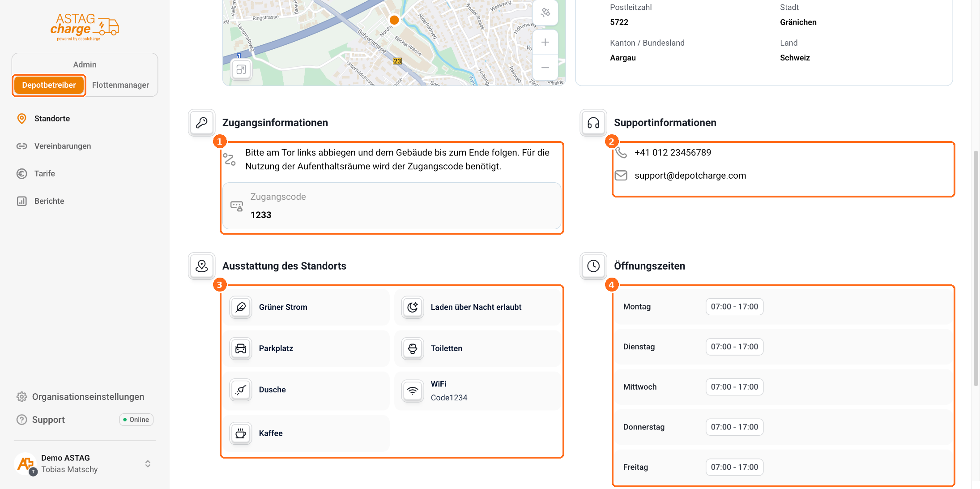Click the Dusche shower icon
The width and height of the screenshot is (980, 489).
(x=241, y=390)
